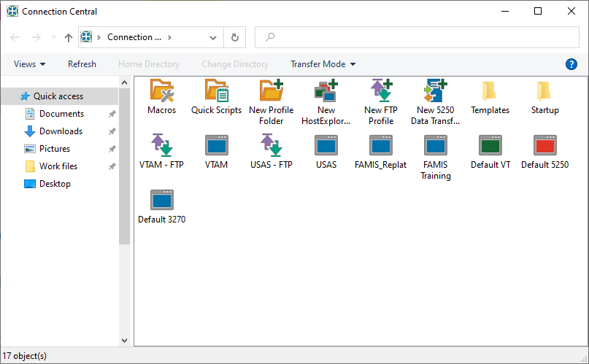Expand the address bar history dropdown
This screenshot has height=364, width=589.
tap(213, 37)
